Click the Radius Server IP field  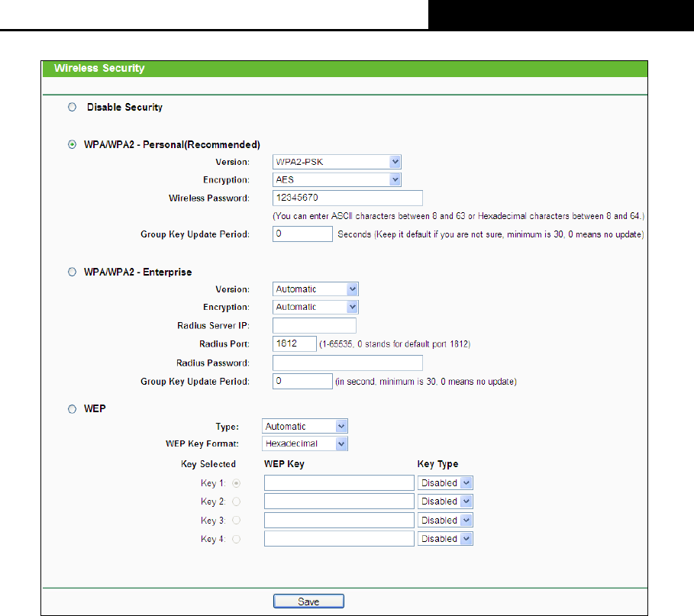(315, 325)
